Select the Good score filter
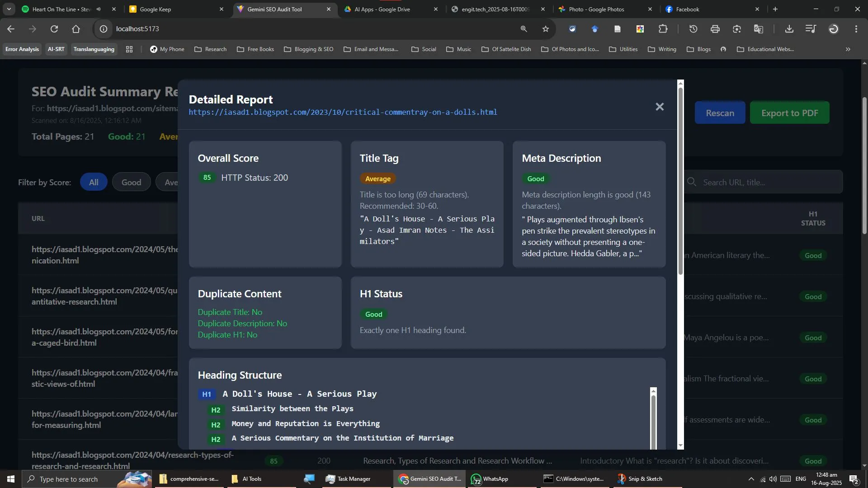 click(x=131, y=182)
